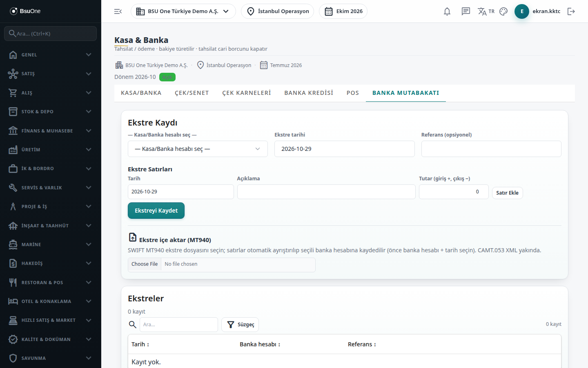588x368 pixels.
Task: Collapse the sidebar menu toggle icon
Action: pyautogui.click(x=118, y=11)
